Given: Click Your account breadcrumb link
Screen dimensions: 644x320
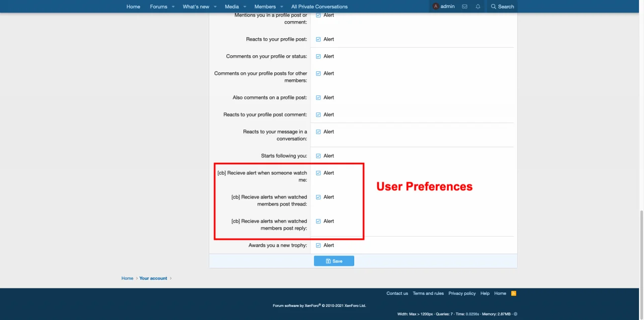Looking at the screenshot, I should coord(153,278).
